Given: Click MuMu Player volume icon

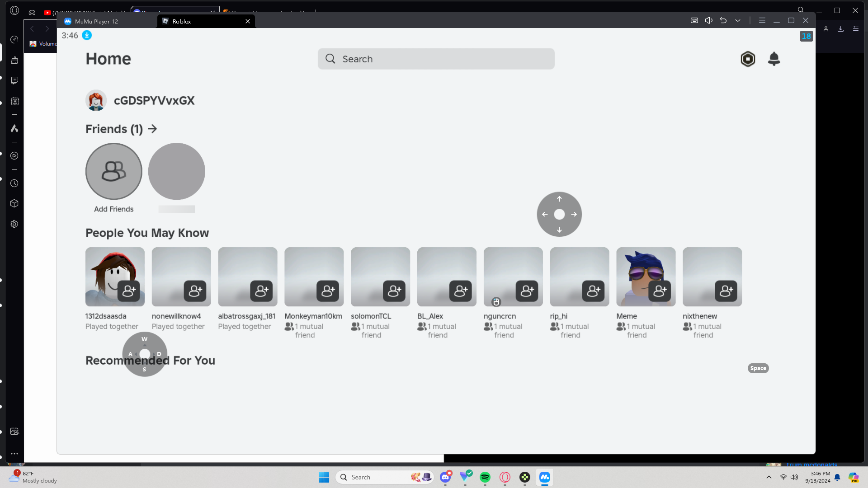Looking at the screenshot, I should [x=709, y=20].
